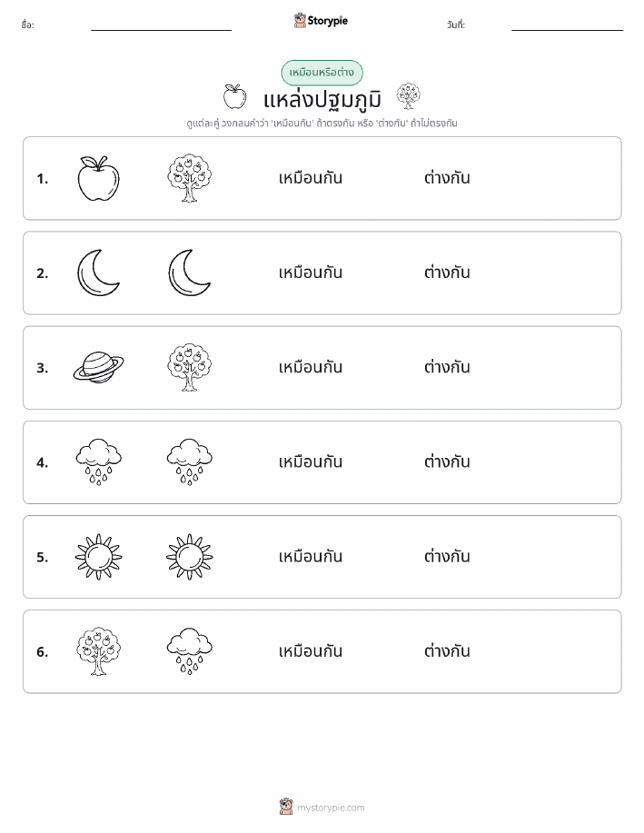644x833 pixels.
Task: Click the green เหมือนหรือต่าง badge
Action: [322, 73]
